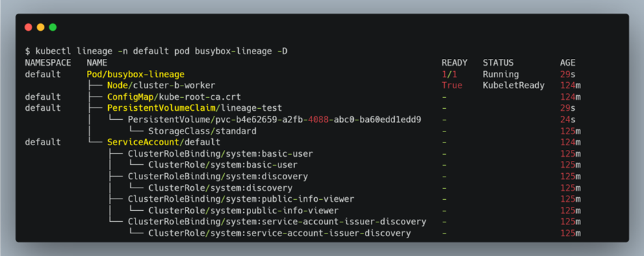The height and width of the screenshot is (256, 644).
Task: Select the Node/cluster-b-worker entry
Action: point(161,86)
